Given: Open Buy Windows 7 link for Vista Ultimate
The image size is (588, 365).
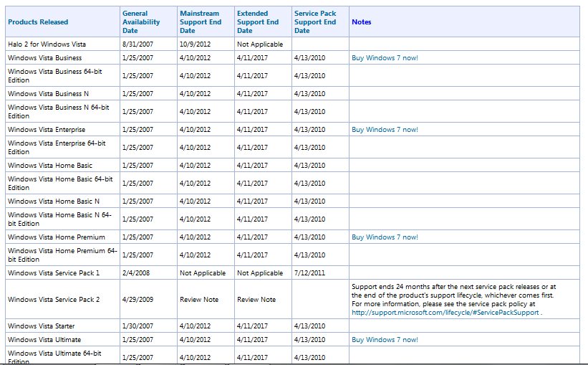Looking at the screenshot, I should click(x=385, y=340).
